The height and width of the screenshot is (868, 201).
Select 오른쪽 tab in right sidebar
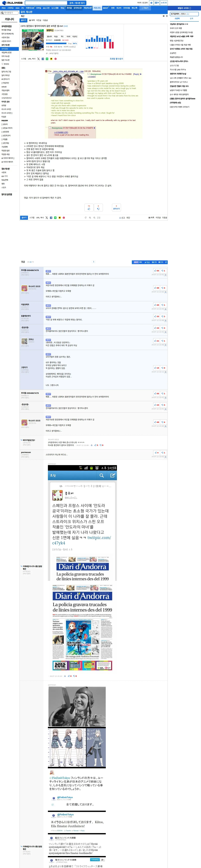pos(177,19)
